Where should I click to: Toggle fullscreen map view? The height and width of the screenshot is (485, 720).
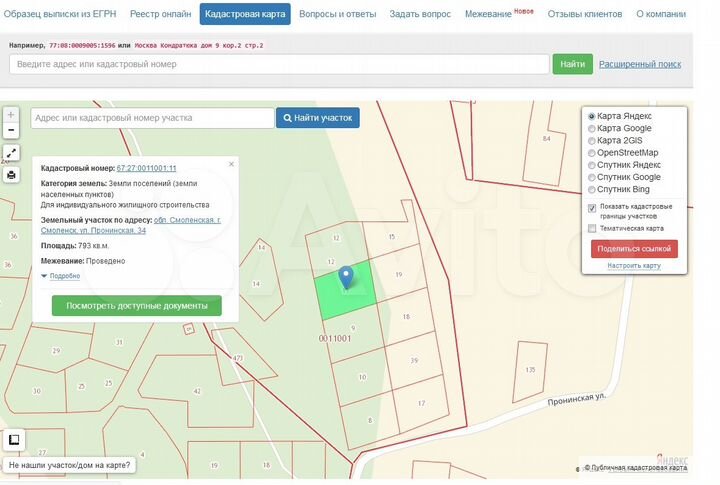tap(11, 155)
